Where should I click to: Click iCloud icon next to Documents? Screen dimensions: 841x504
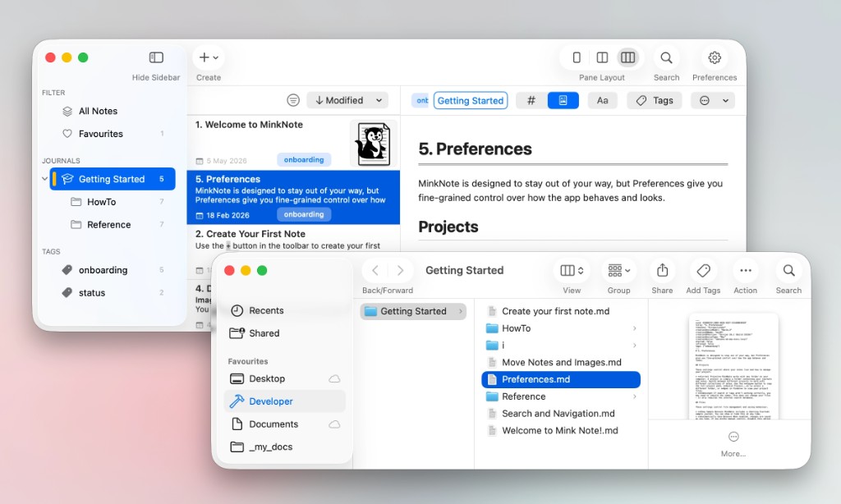click(334, 424)
